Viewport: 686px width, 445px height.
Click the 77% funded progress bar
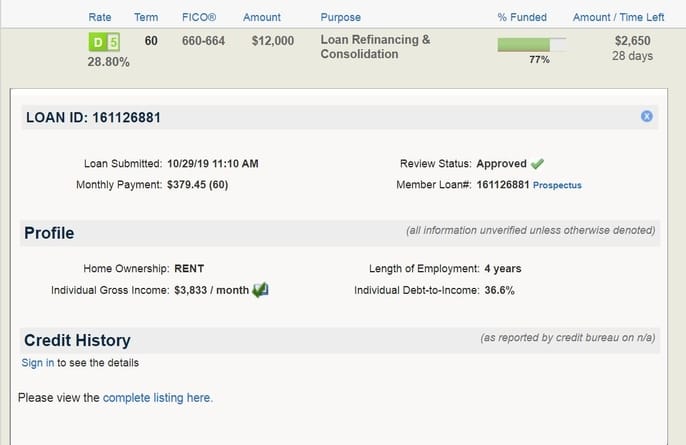pyautogui.click(x=532, y=45)
